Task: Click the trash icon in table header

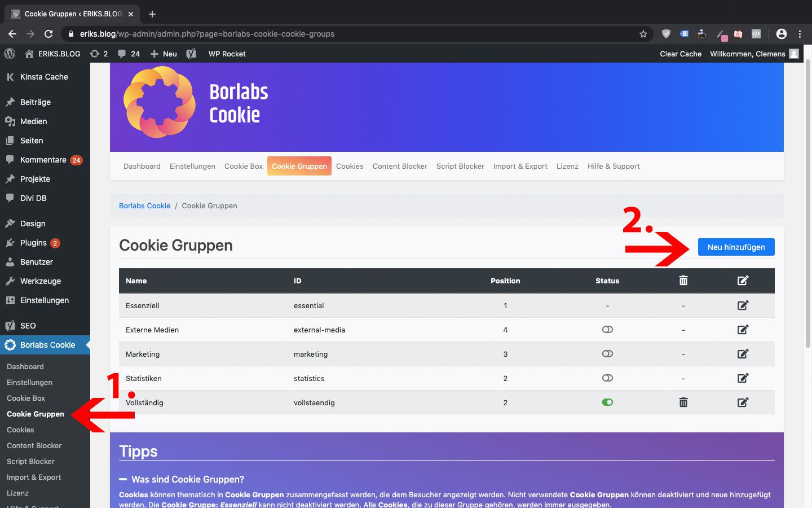Action: pos(683,281)
